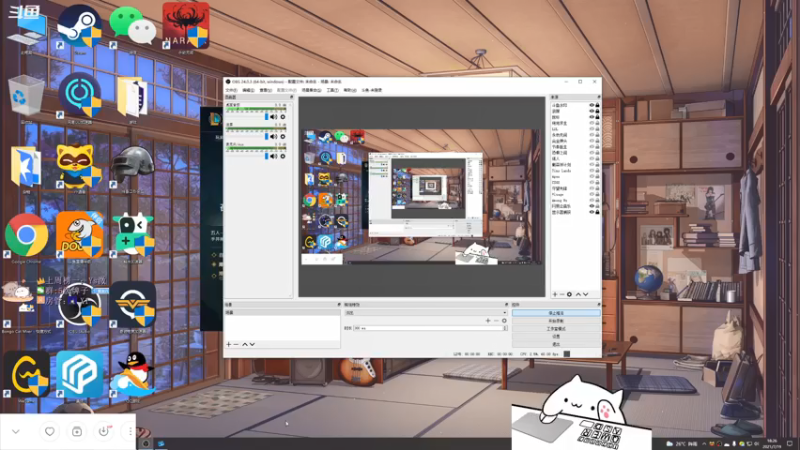
Task: Click the transition duration input field
Action: pyautogui.click(x=428, y=328)
